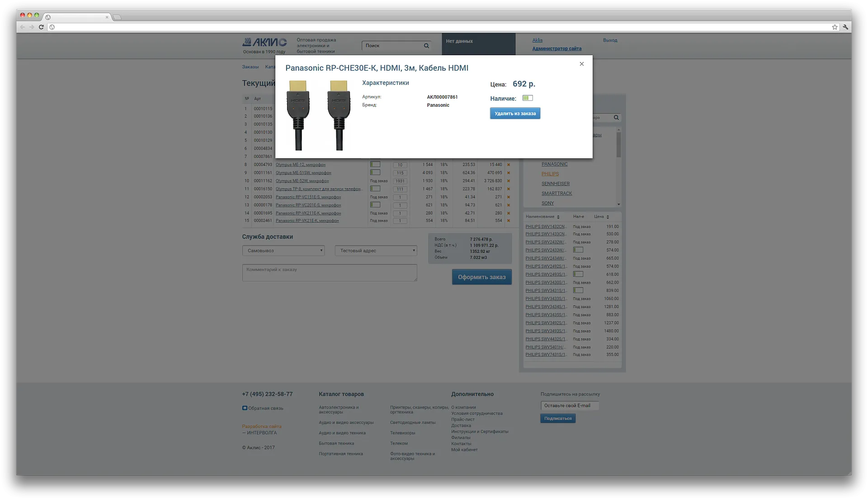Open PHILIPS SWV7431S product link
The image size is (868, 499).
click(x=546, y=355)
